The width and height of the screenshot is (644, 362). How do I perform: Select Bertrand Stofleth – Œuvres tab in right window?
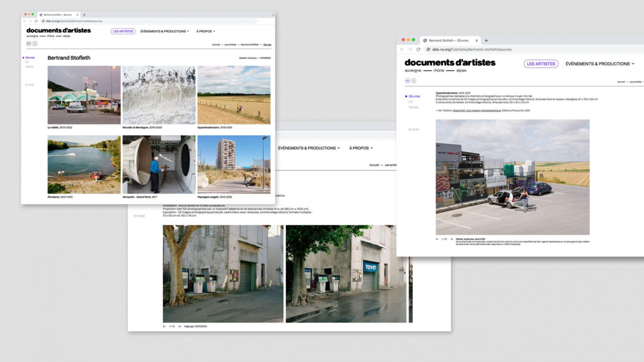449,40
